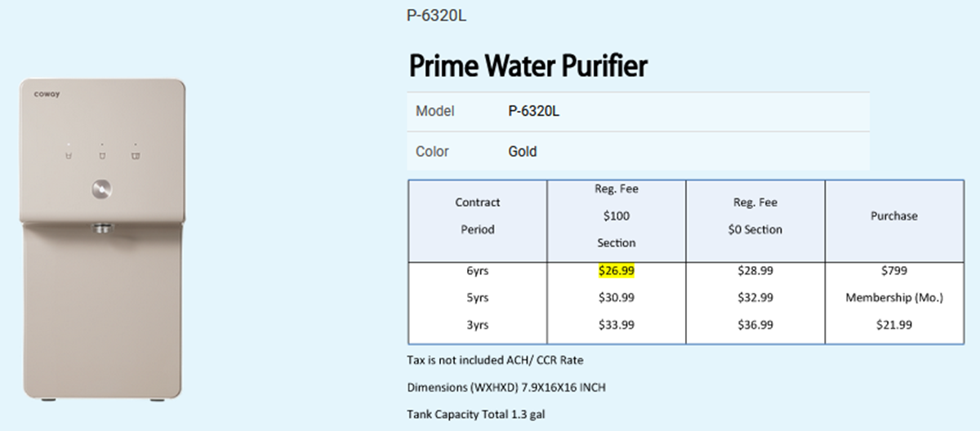Click the Purchase column header
The height and width of the screenshot is (431, 980).
[894, 215]
